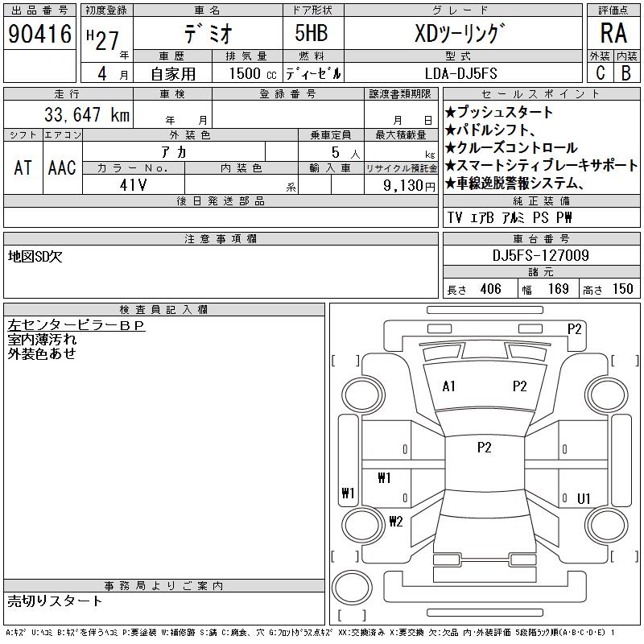Click スマートシティブレーキサポート sales point

[x=541, y=165]
